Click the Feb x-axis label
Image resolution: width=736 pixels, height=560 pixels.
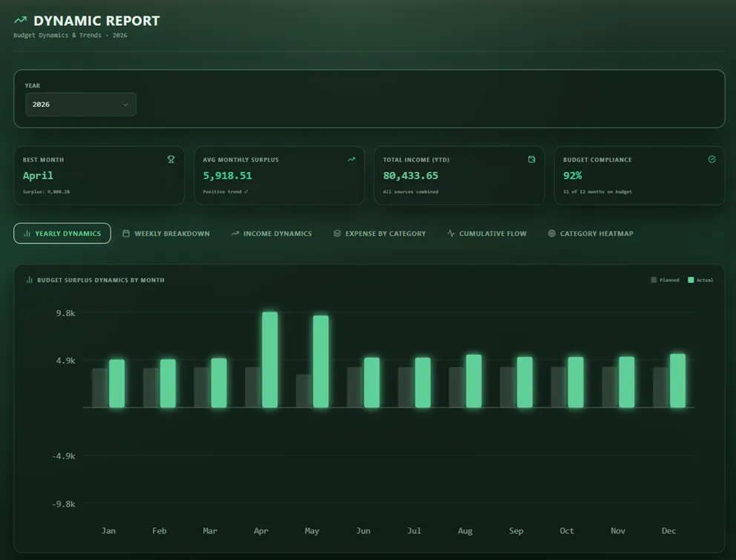pyautogui.click(x=159, y=530)
